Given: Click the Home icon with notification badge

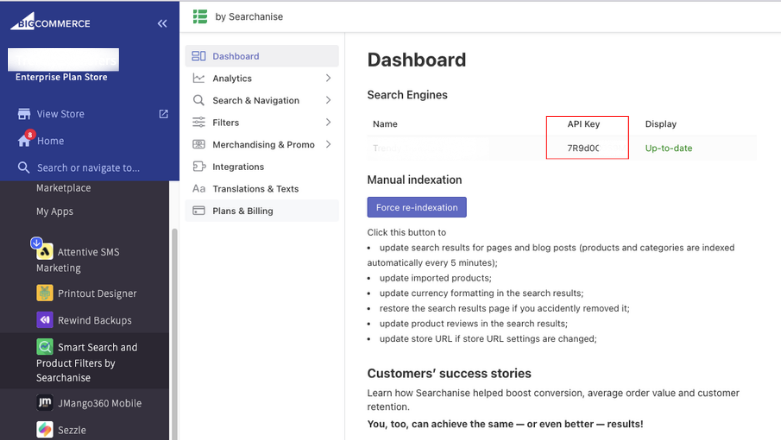Looking at the screenshot, I should tap(24, 140).
